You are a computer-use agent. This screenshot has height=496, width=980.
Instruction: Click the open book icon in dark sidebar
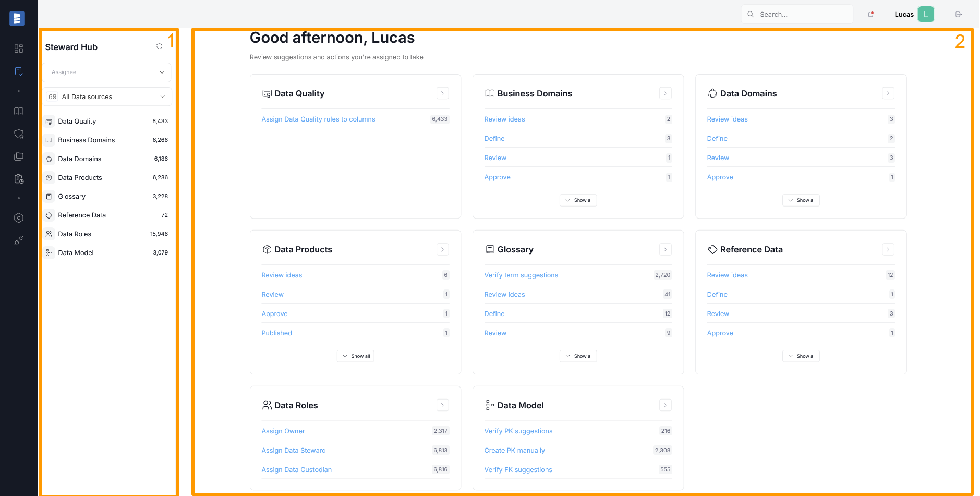(x=19, y=111)
